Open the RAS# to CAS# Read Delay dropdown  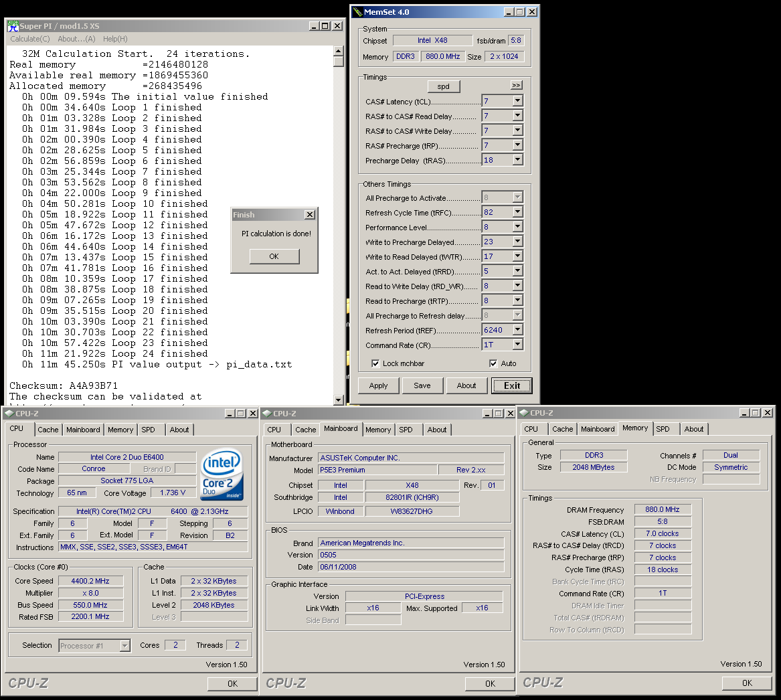[517, 116]
